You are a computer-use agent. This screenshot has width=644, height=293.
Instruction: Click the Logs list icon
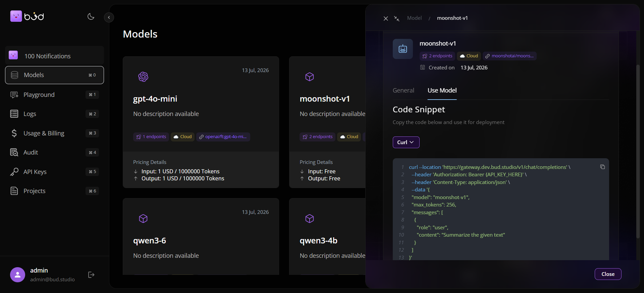(x=14, y=114)
